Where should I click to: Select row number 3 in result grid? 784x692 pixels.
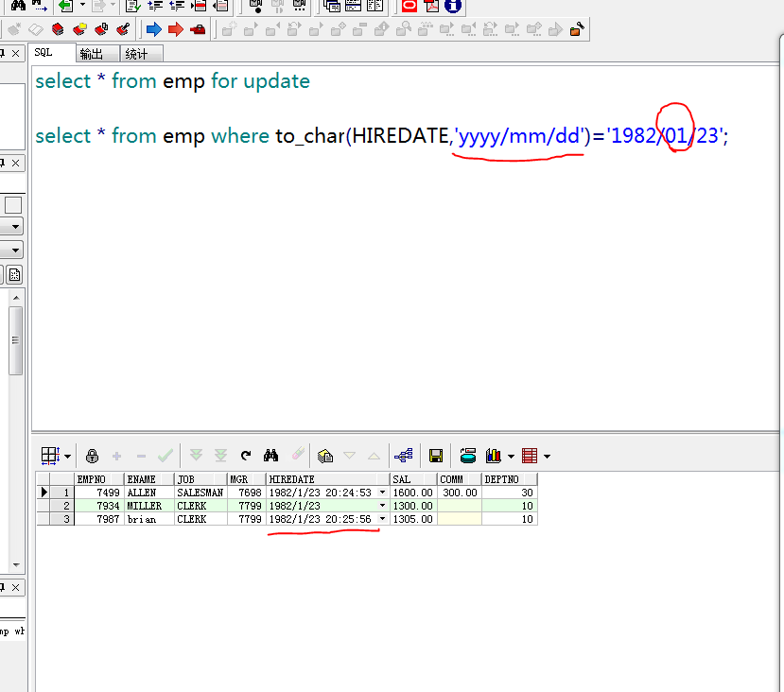click(62, 519)
